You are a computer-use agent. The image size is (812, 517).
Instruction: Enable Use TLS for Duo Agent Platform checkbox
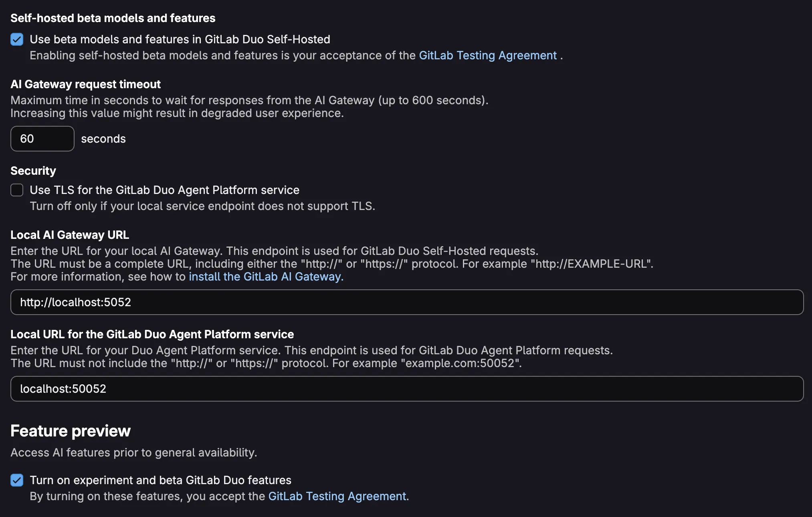point(17,190)
